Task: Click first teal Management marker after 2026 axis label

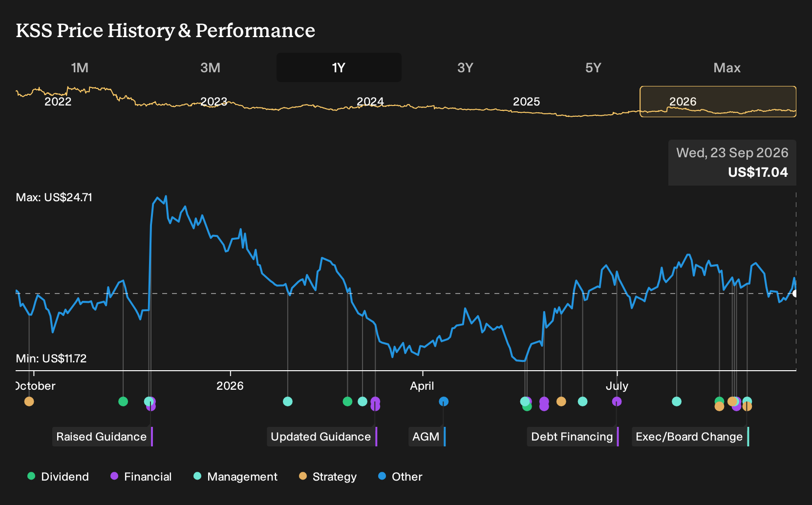Action: coord(288,401)
